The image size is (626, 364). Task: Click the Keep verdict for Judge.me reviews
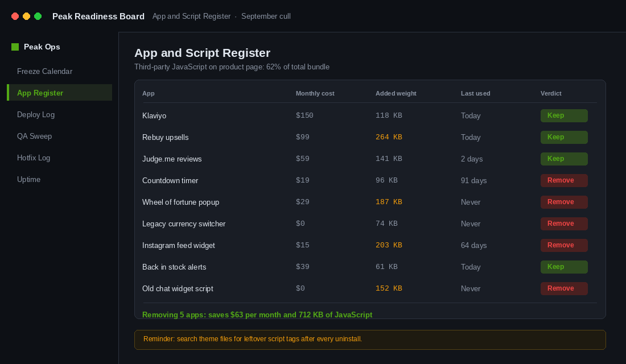pos(564,159)
